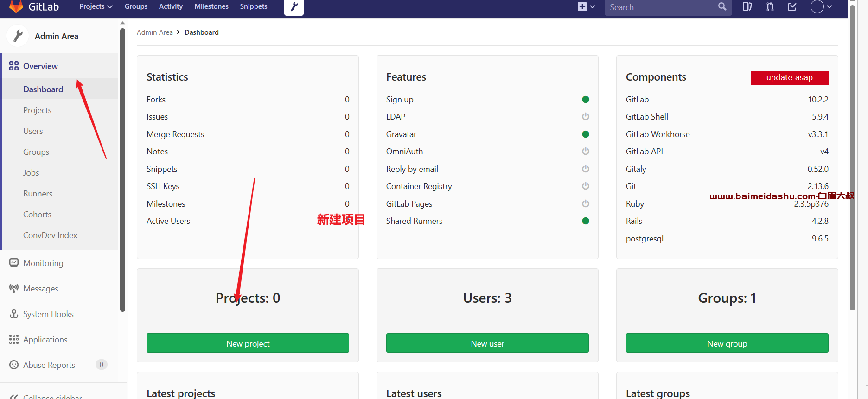Click the Abuse Reports face icon
Viewport: 868px width, 399px height.
point(14,365)
